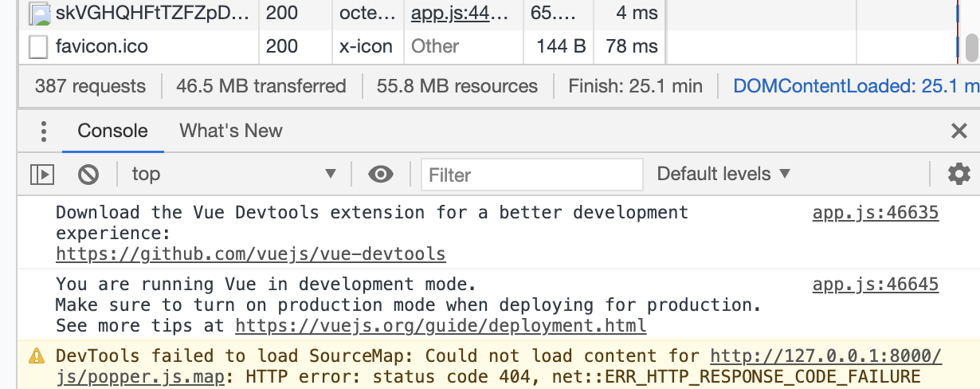Open the three-dot drawer menu

click(x=44, y=131)
